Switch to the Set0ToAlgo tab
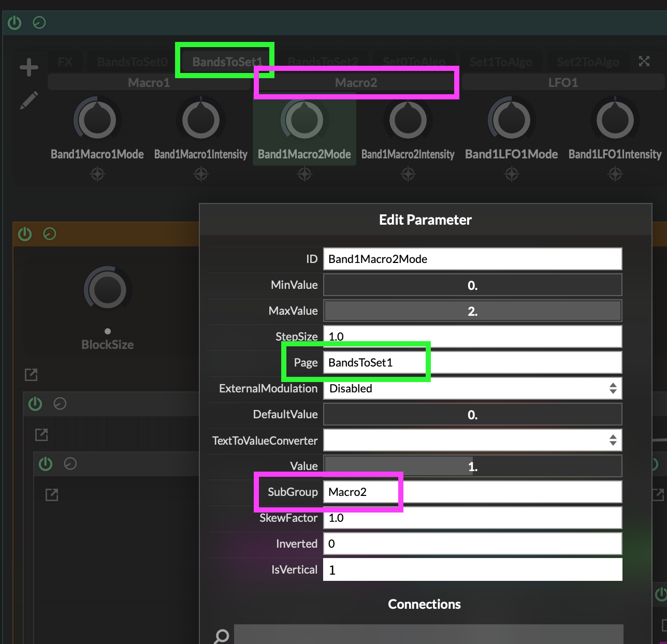The width and height of the screenshot is (667, 644). (414, 62)
